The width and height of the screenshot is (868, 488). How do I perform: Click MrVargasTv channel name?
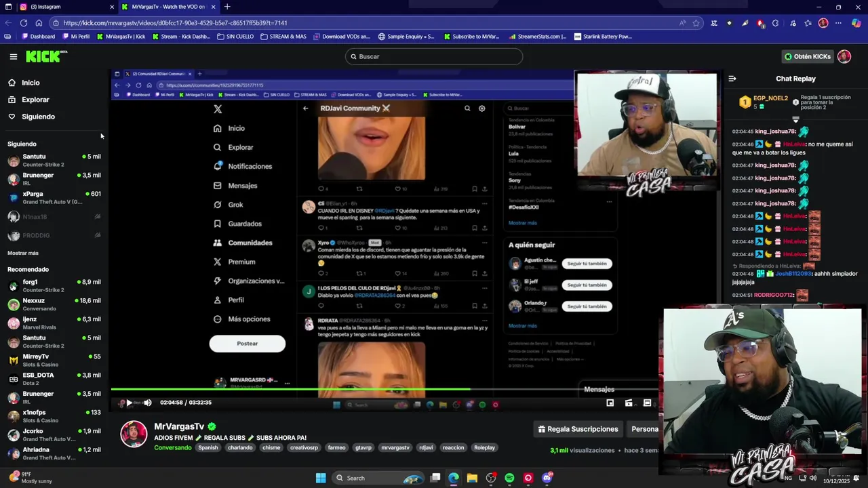(x=179, y=426)
